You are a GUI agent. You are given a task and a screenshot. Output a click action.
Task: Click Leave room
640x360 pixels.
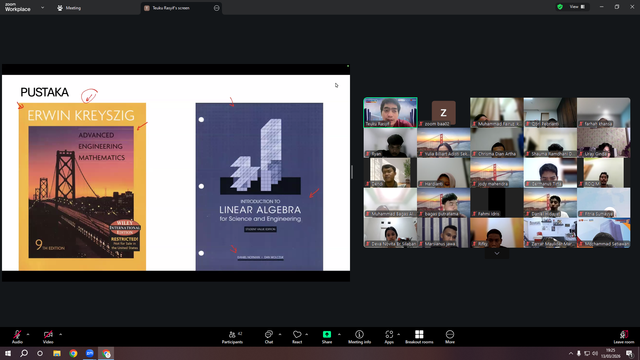[x=624, y=337]
